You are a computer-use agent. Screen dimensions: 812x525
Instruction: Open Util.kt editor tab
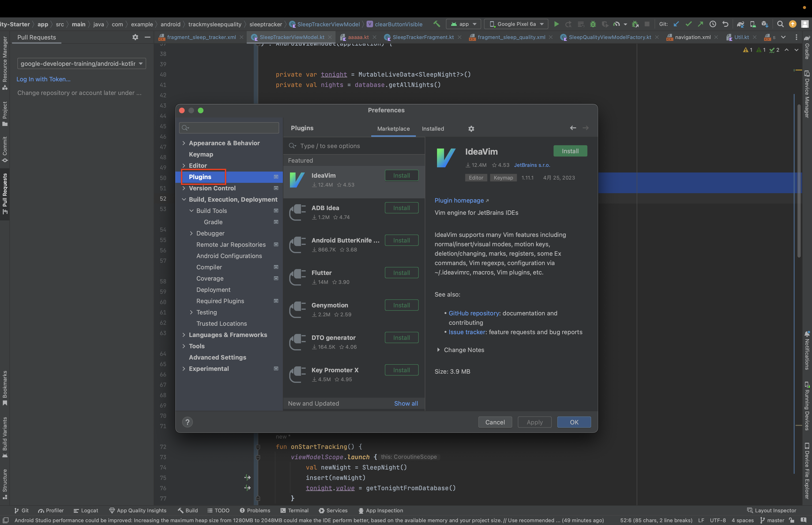742,37
